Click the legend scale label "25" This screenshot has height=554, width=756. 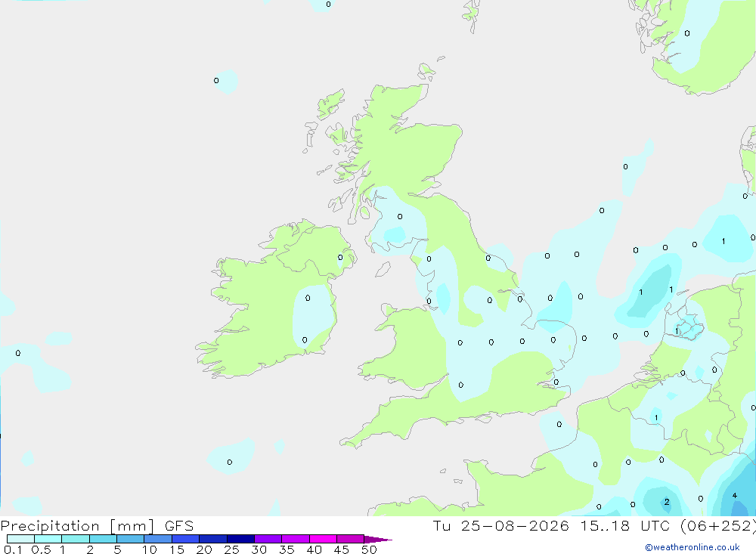pyautogui.click(x=231, y=549)
